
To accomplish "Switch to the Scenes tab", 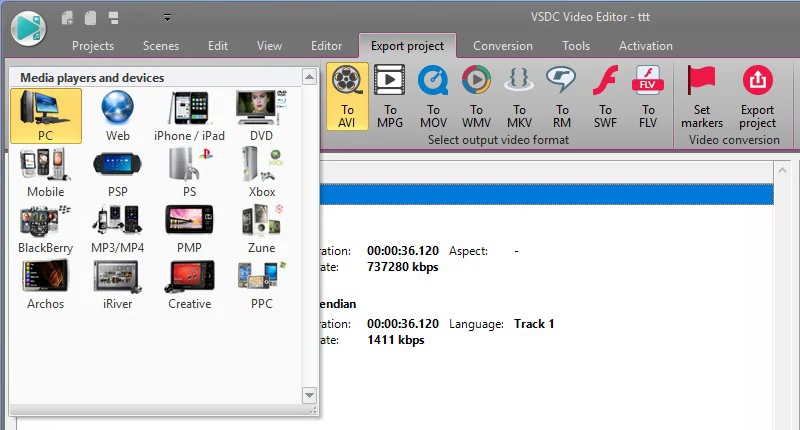I will tap(161, 46).
